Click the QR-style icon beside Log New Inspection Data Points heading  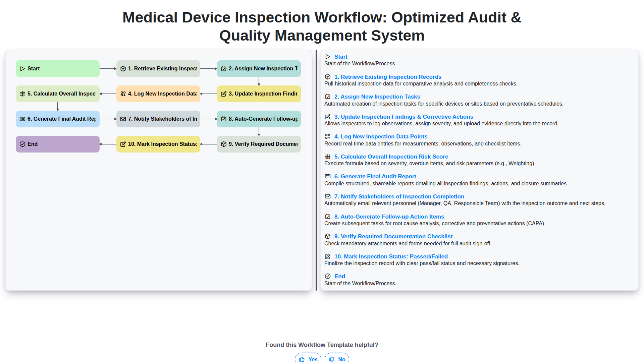coord(328,136)
